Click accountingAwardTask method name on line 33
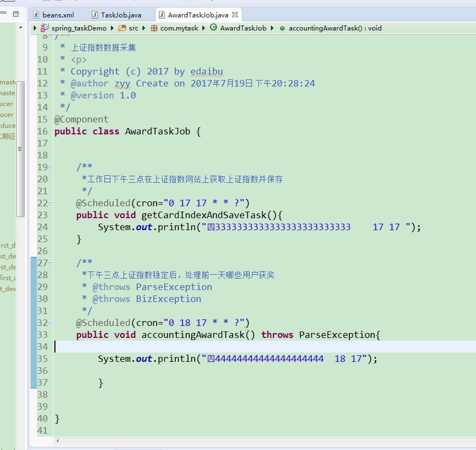 pos(193,335)
